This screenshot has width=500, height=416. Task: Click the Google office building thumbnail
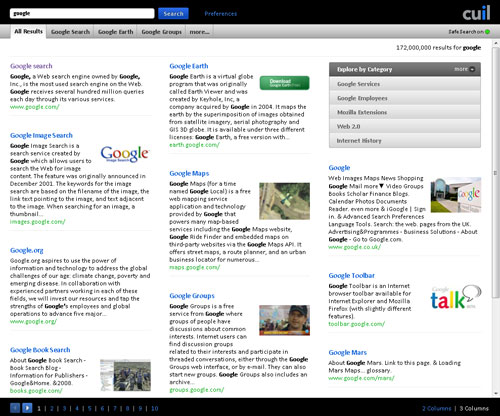tap(456, 195)
